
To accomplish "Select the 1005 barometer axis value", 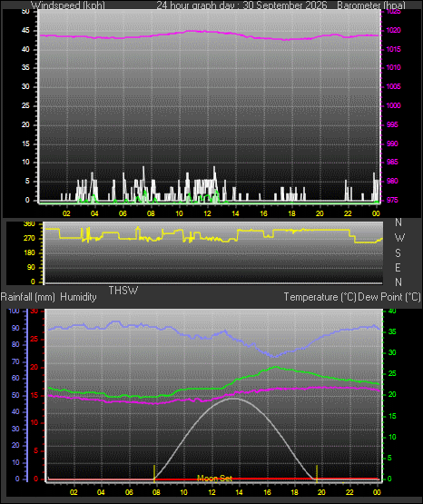I will coord(393,86).
